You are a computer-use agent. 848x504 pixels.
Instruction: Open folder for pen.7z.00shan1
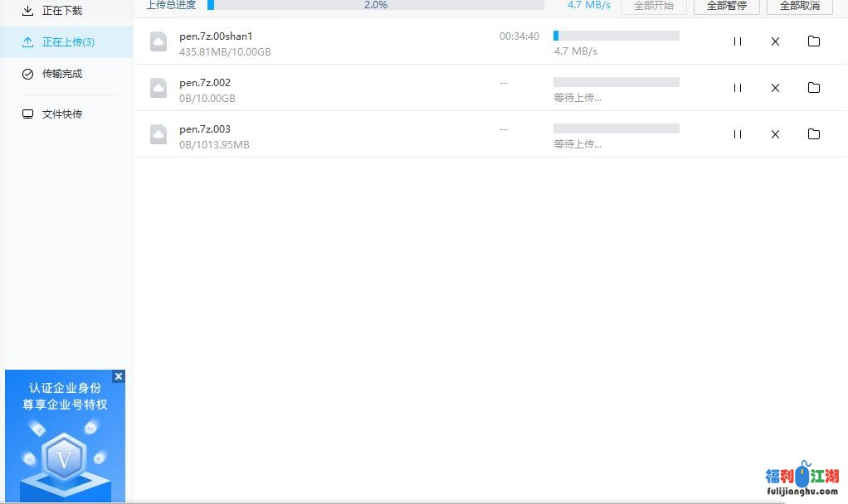tap(813, 41)
